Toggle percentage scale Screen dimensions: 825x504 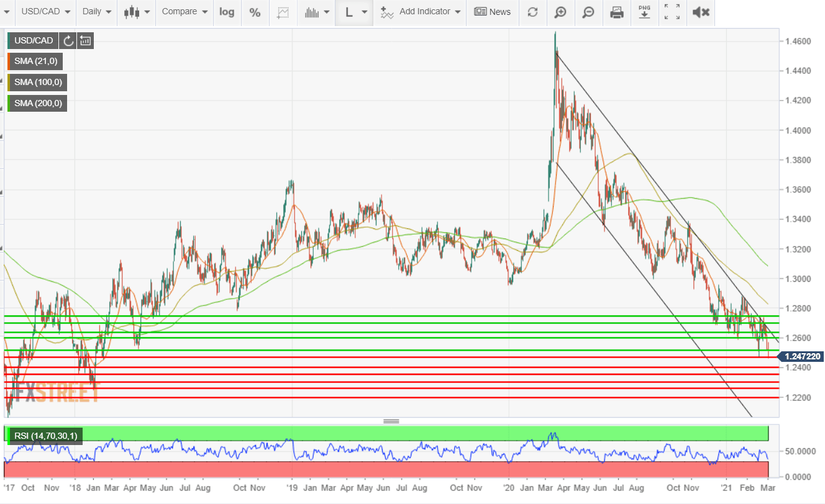pyautogui.click(x=255, y=12)
